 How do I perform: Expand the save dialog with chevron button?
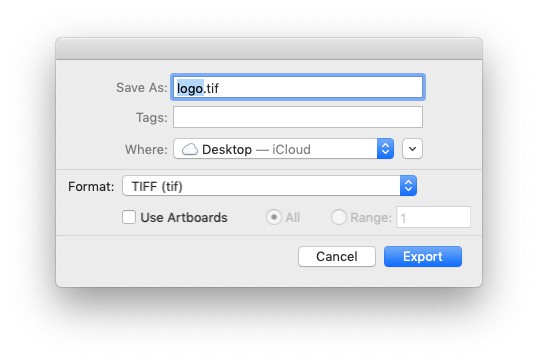412,149
